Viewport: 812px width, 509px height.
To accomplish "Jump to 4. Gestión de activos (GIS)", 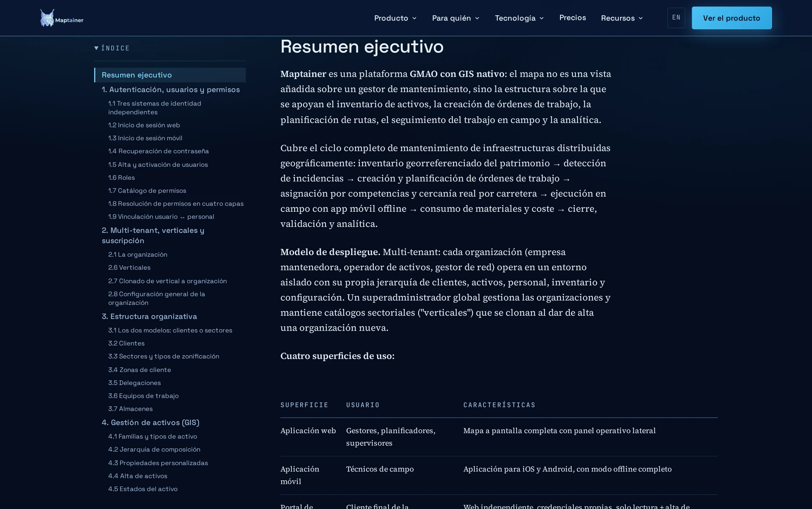I will 150,423.
